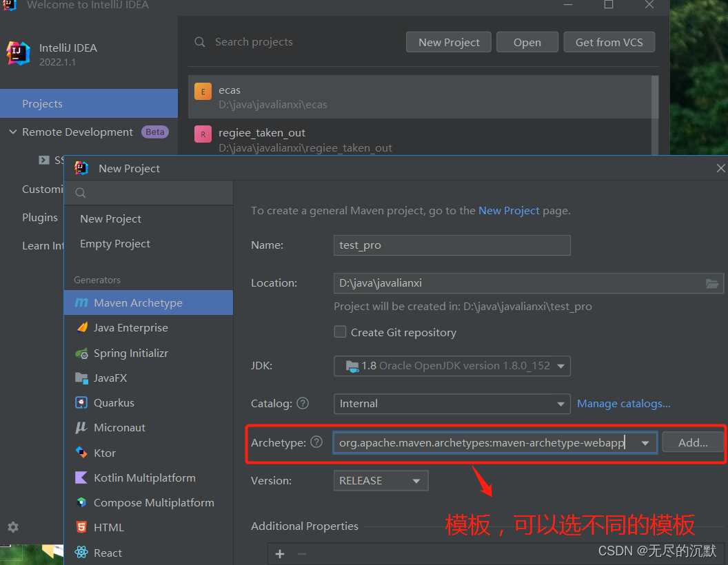The width and height of the screenshot is (728, 565).
Task: Choose the Compose Multiplatform generator icon
Action: pyautogui.click(x=82, y=502)
